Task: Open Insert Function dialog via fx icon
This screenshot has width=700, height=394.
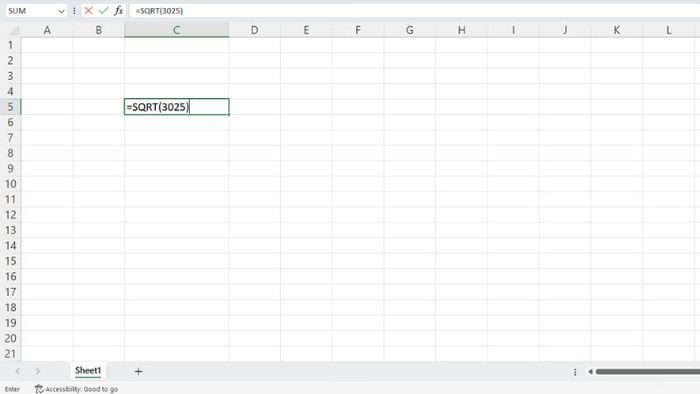Action: point(118,11)
